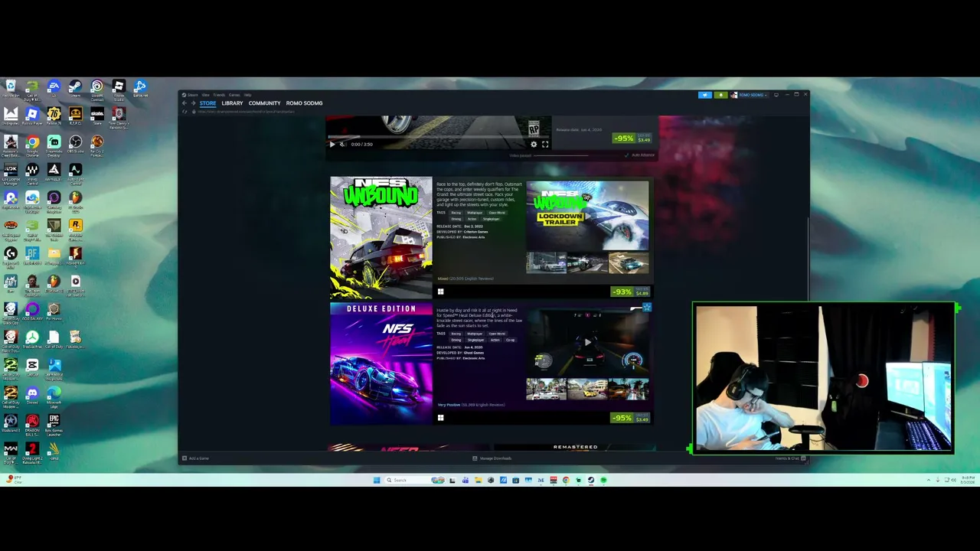980x551 pixels.
Task: Select the Epic Games Launcher desktop icon
Action: tap(54, 423)
